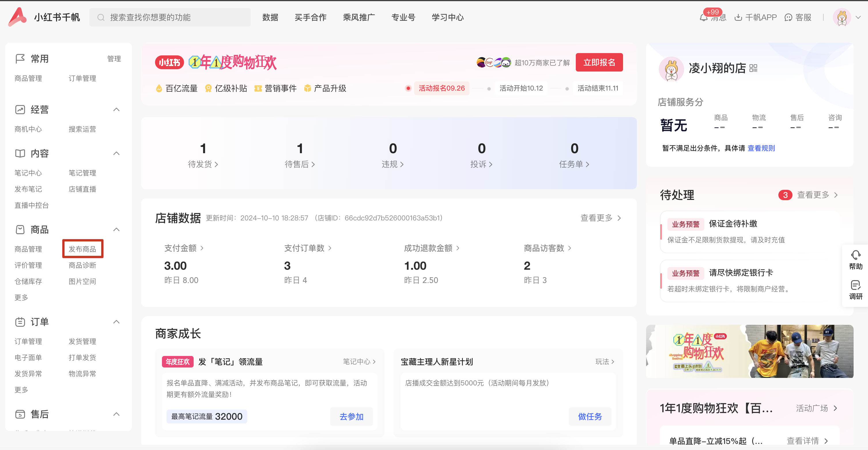868x450 pixels.
Task: Open 客服 chat icon
Action: coord(788,18)
